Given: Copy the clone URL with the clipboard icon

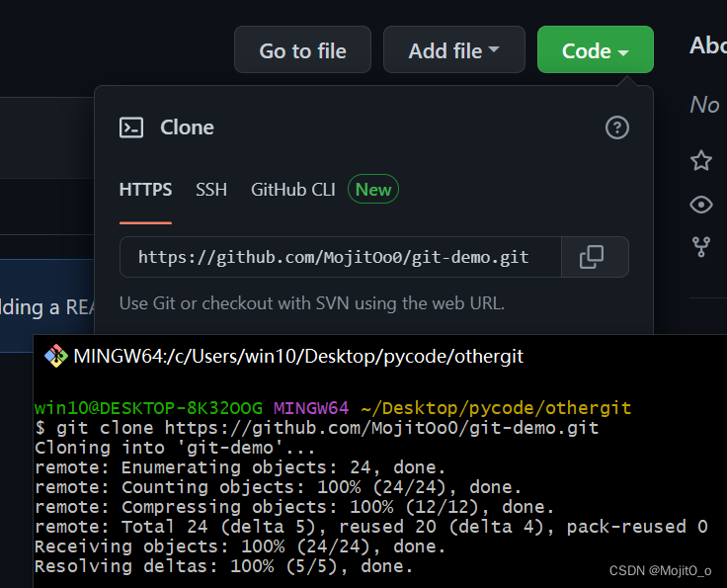Looking at the screenshot, I should [592, 257].
